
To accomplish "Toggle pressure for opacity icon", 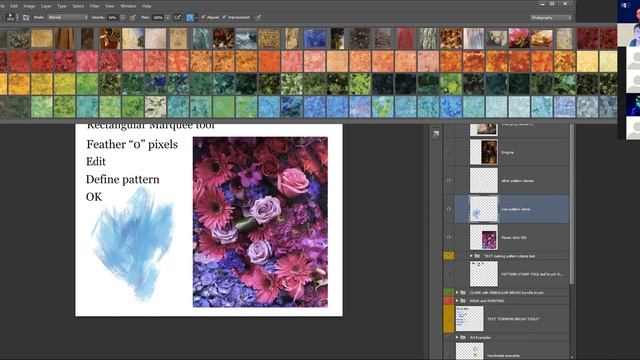I will [133, 18].
